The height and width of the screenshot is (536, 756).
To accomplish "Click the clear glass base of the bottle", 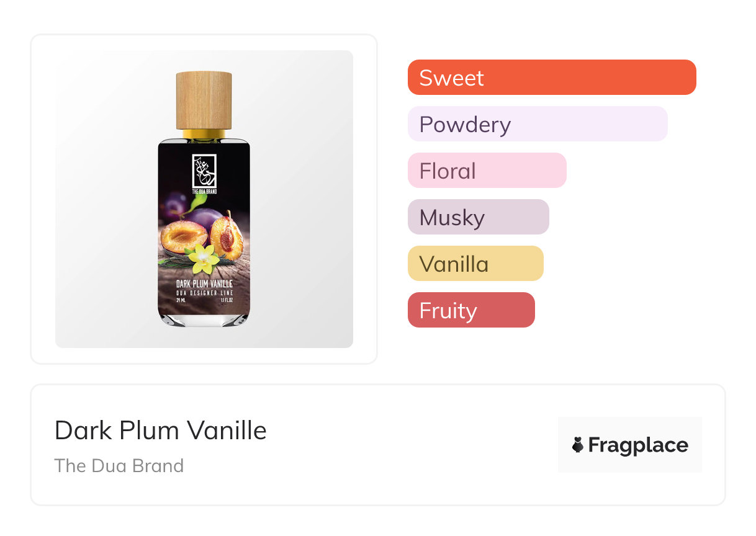I will click(204, 319).
